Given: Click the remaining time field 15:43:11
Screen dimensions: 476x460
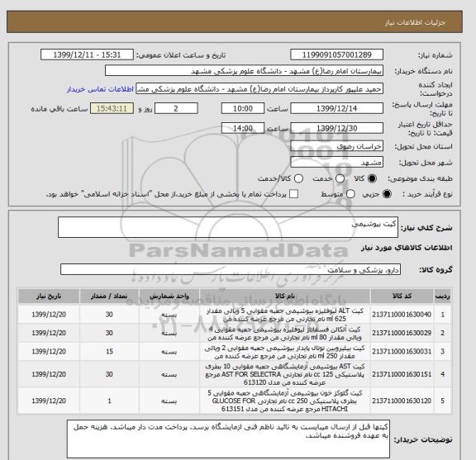Looking at the screenshot, I should [x=112, y=108].
